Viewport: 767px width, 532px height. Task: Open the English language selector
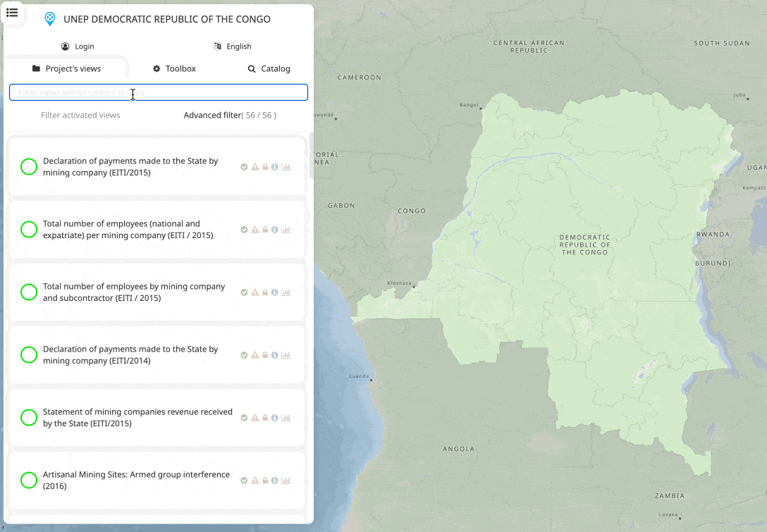233,47
